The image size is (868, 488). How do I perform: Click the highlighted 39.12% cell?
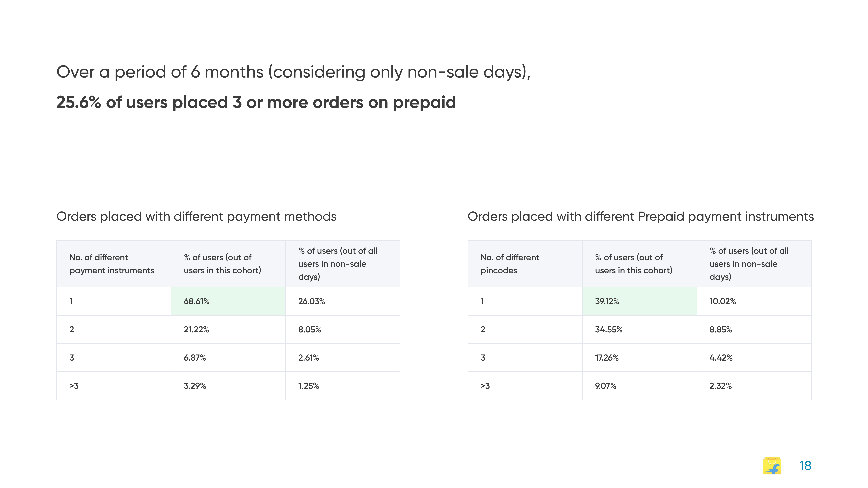(x=639, y=301)
